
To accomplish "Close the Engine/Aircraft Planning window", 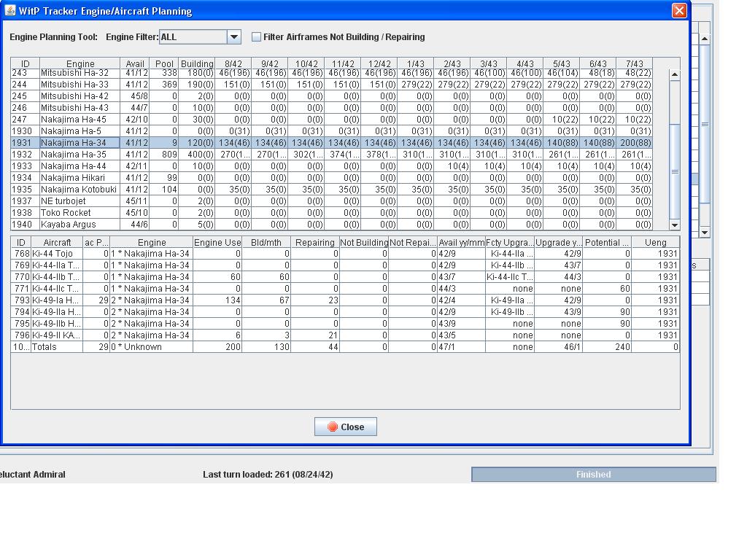I will (679, 10).
